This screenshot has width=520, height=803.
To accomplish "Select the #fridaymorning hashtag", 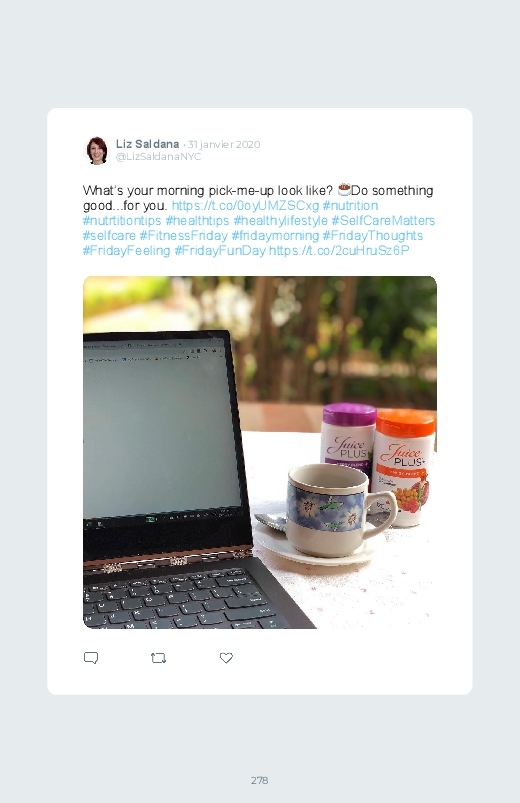I will click(275, 236).
